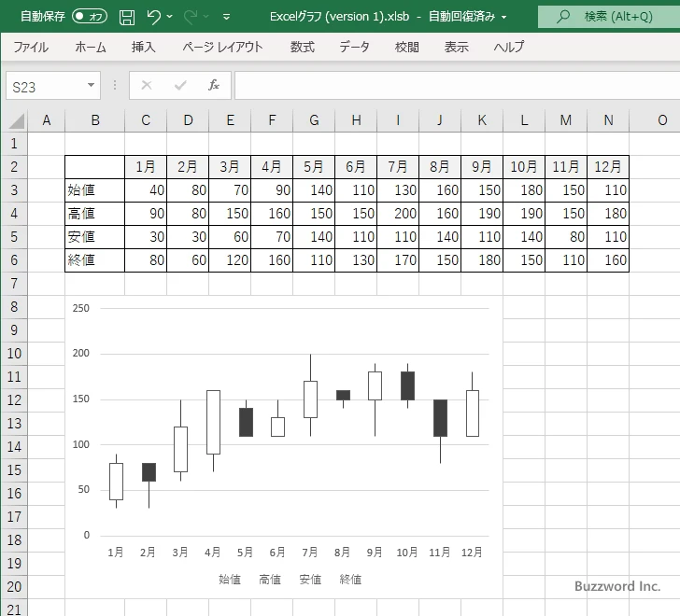
Task: Open the Customize Quick Access Toolbar dropdown
Action: pyautogui.click(x=227, y=17)
